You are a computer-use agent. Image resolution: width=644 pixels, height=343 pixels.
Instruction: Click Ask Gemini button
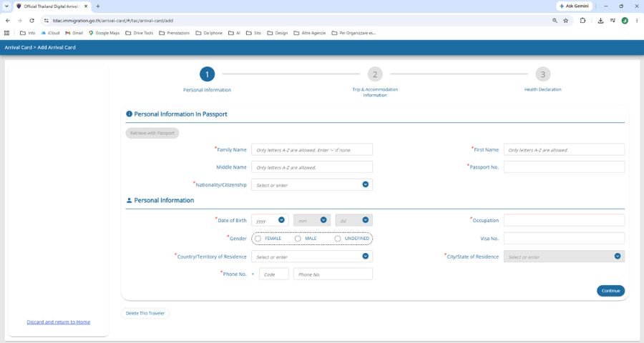[x=574, y=6]
